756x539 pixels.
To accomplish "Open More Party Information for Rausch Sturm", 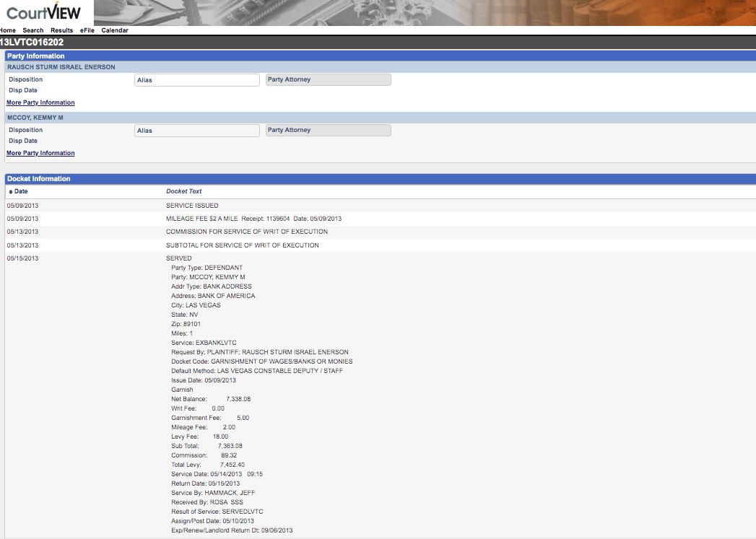I will point(40,102).
